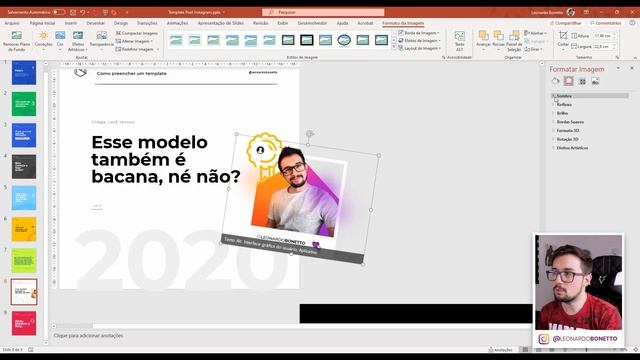Click the Recuar send backward icon

point(498,36)
